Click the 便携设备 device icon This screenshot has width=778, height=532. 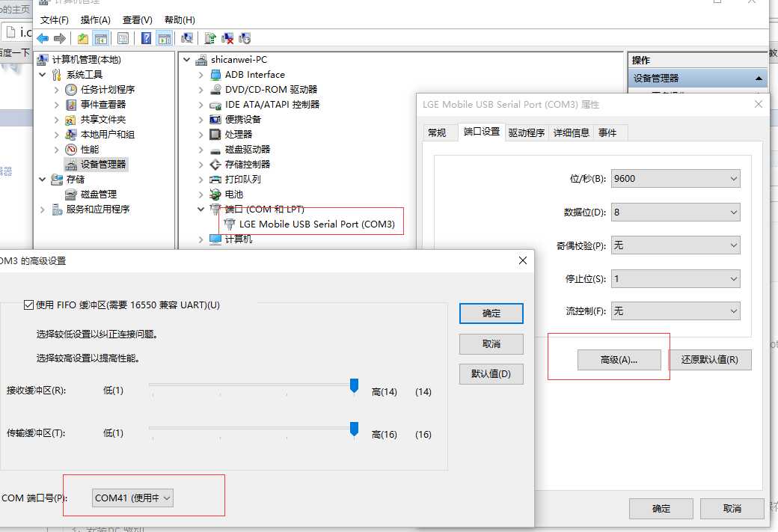pos(215,120)
